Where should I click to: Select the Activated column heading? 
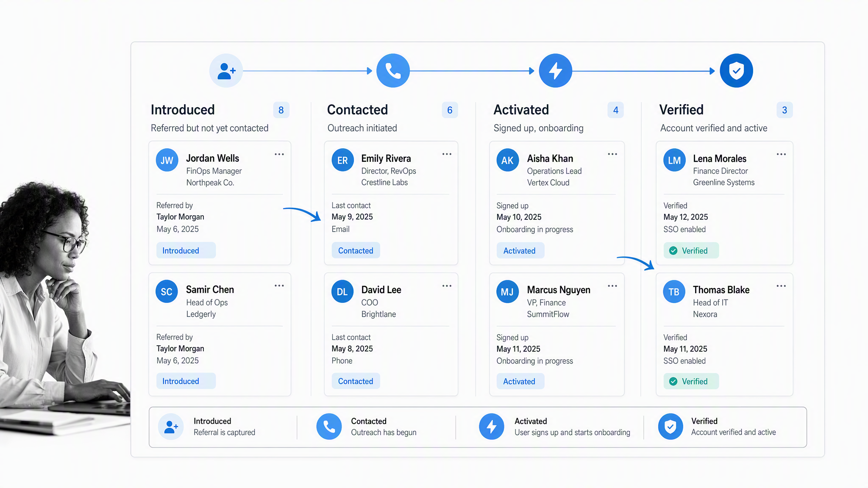pyautogui.click(x=521, y=110)
